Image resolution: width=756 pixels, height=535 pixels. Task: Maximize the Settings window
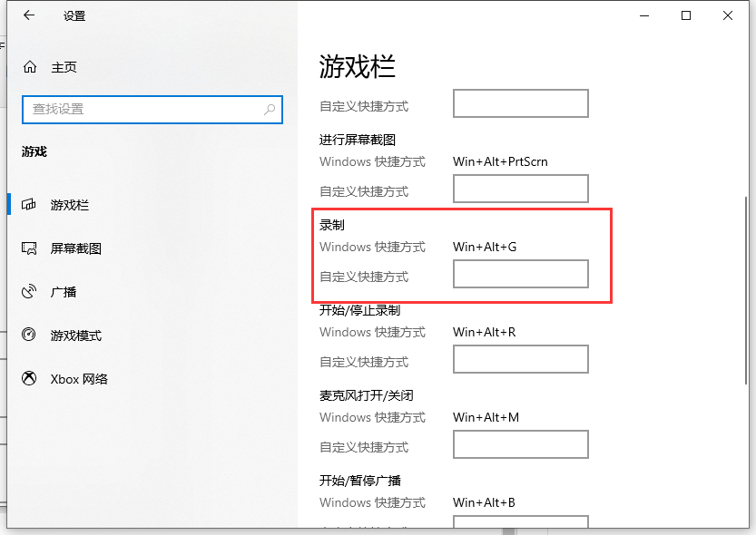pyautogui.click(x=686, y=15)
